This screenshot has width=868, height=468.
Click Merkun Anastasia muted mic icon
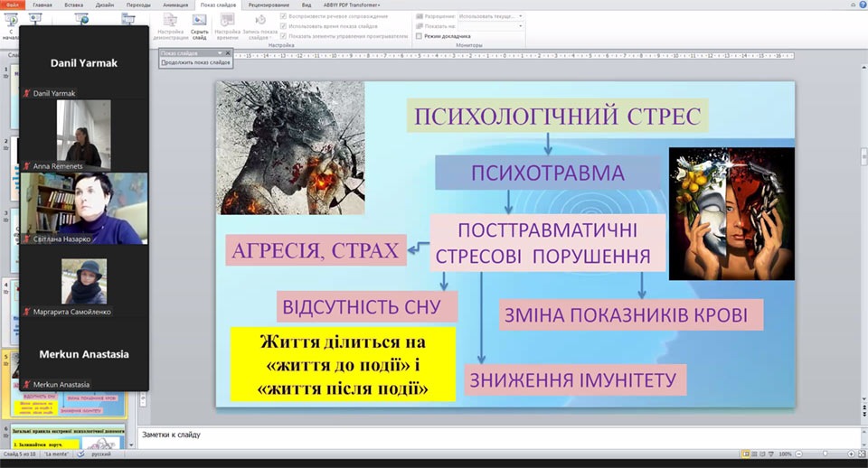[x=26, y=385]
